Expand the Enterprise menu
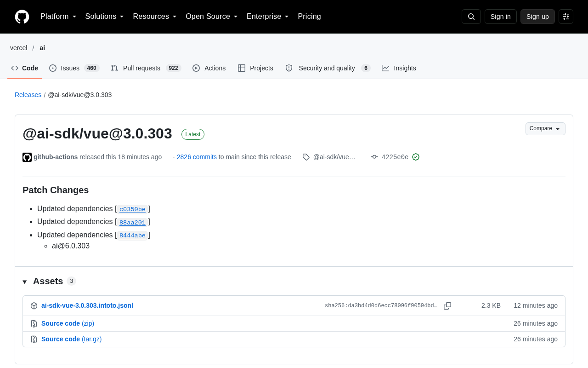The height and width of the screenshot is (368, 588). click(x=268, y=17)
